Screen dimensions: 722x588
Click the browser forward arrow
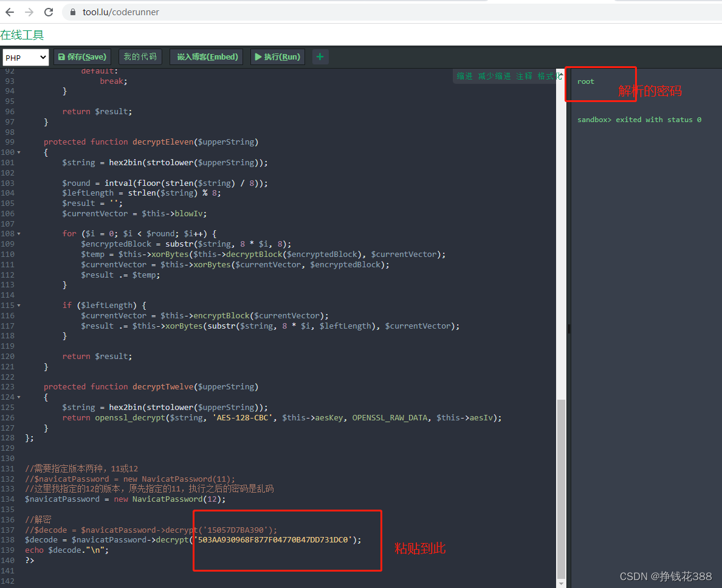(29, 12)
